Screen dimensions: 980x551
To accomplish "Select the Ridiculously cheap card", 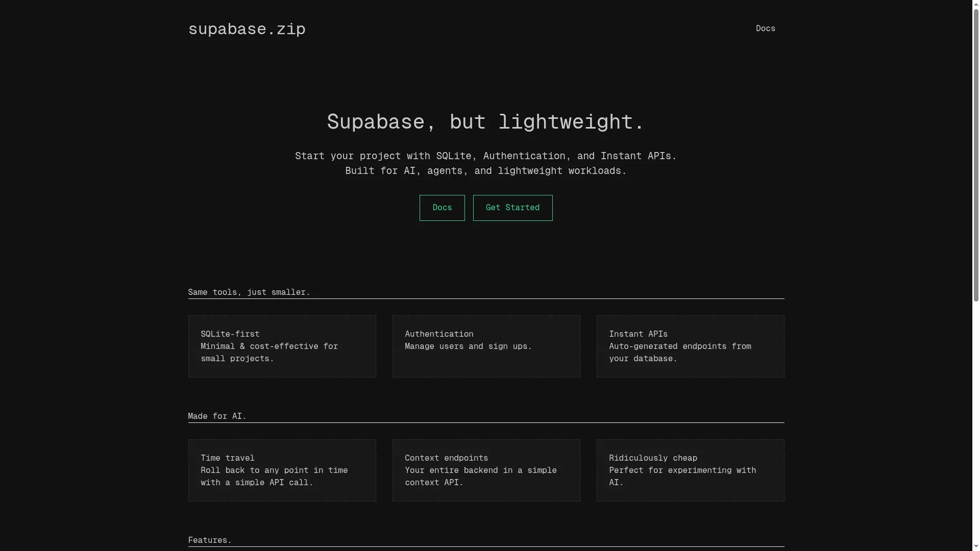I will (x=691, y=470).
